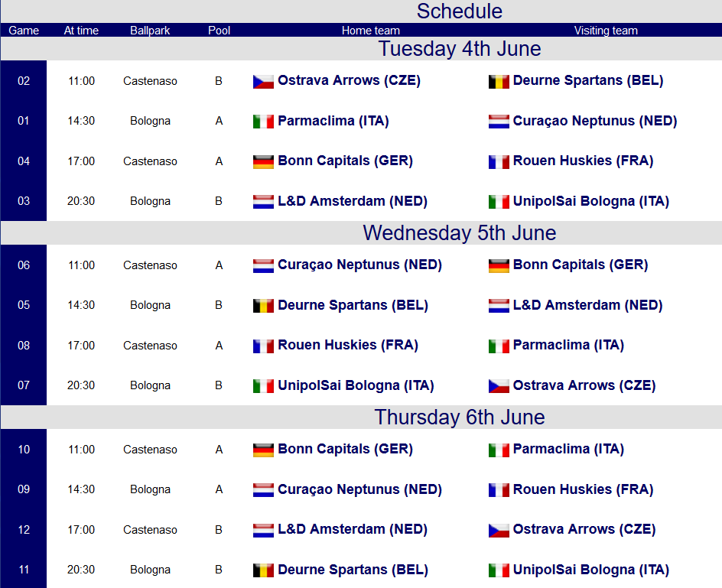This screenshot has height=588, width=722.
Task: Select the Wednesday 5th June date heading
Action: 459,232
